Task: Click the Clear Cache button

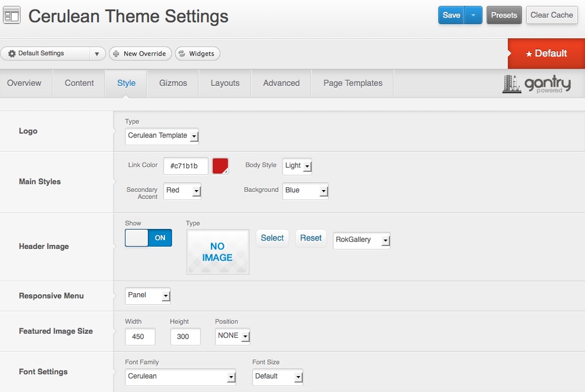Action: [552, 15]
